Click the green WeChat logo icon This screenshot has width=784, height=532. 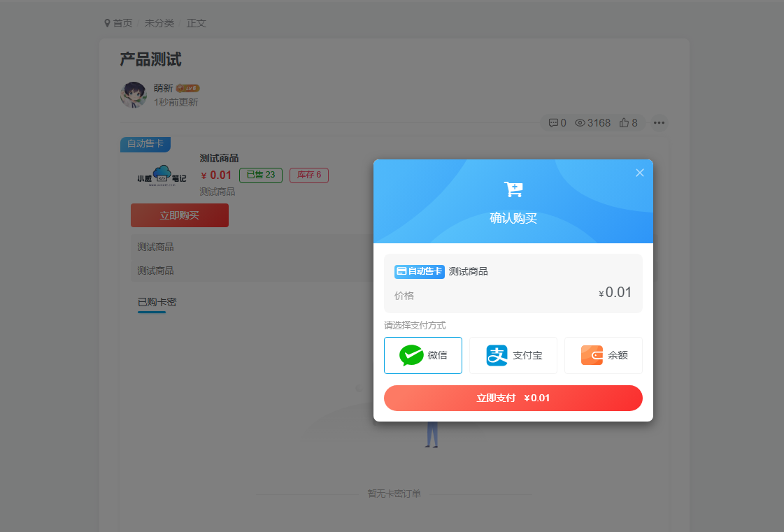coord(411,355)
